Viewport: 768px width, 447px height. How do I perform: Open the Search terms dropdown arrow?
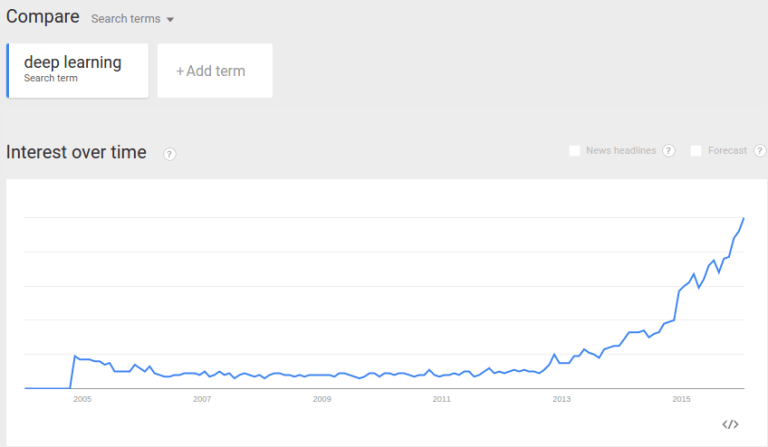pyautogui.click(x=170, y=20)
